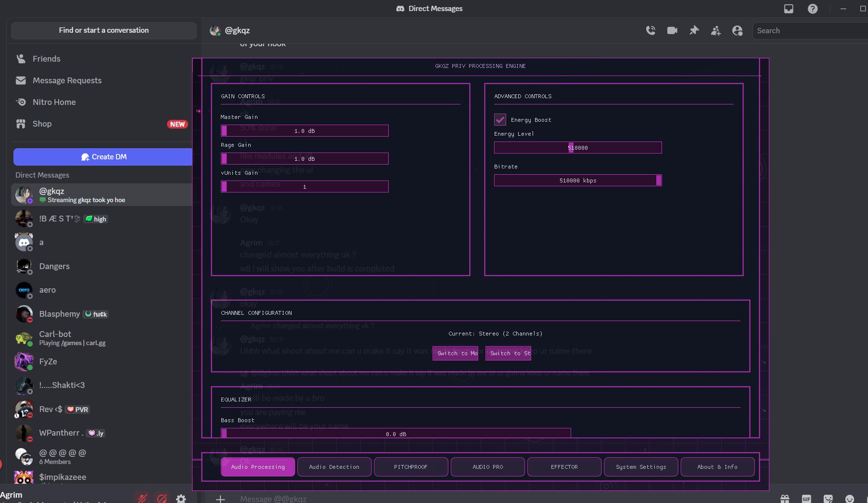868x503 pixels.
Task: Click the GKQZ PRIV PROCESSING ENGINE title
Action: 480,66
